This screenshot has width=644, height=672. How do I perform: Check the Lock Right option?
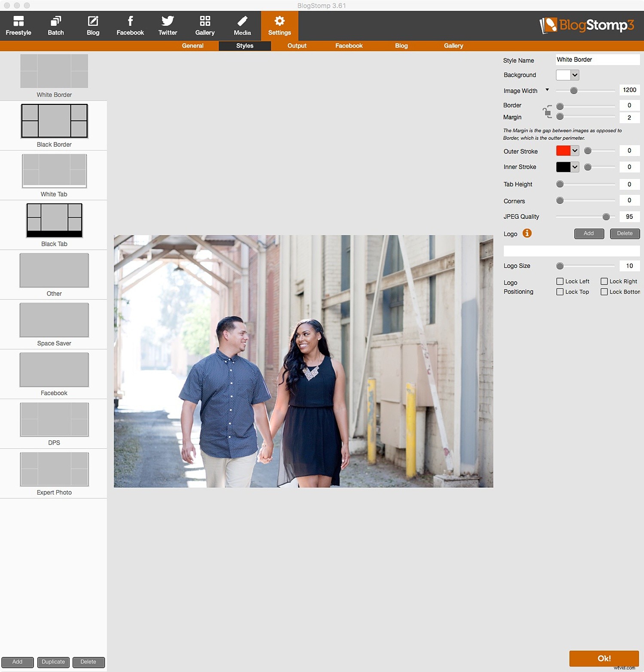coord(605,281)
